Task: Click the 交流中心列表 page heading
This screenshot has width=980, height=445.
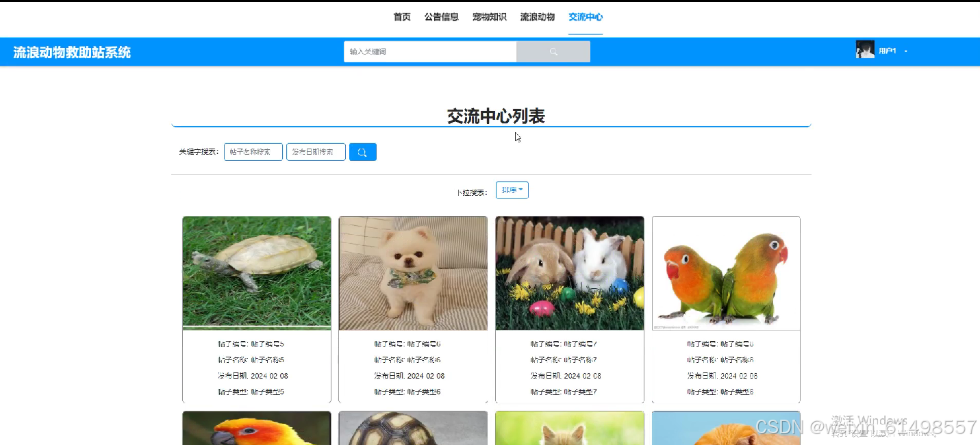Action: pyautogui.click(x=496, y=116)
